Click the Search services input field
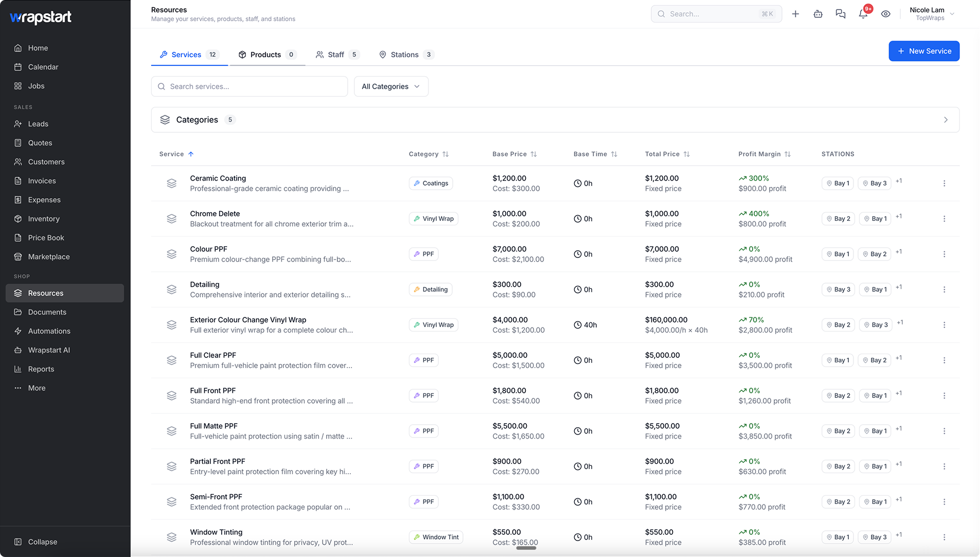This screenshot has height=557, width=980. 250,86
